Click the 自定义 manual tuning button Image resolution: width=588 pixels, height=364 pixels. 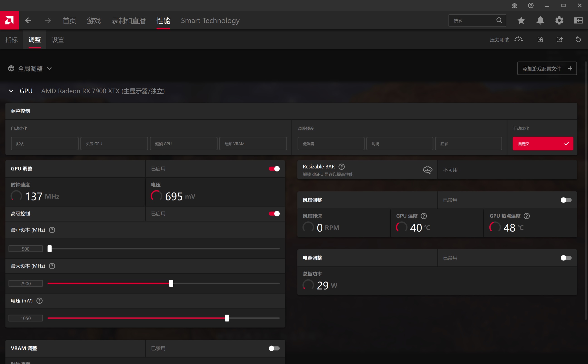point(543,144)
